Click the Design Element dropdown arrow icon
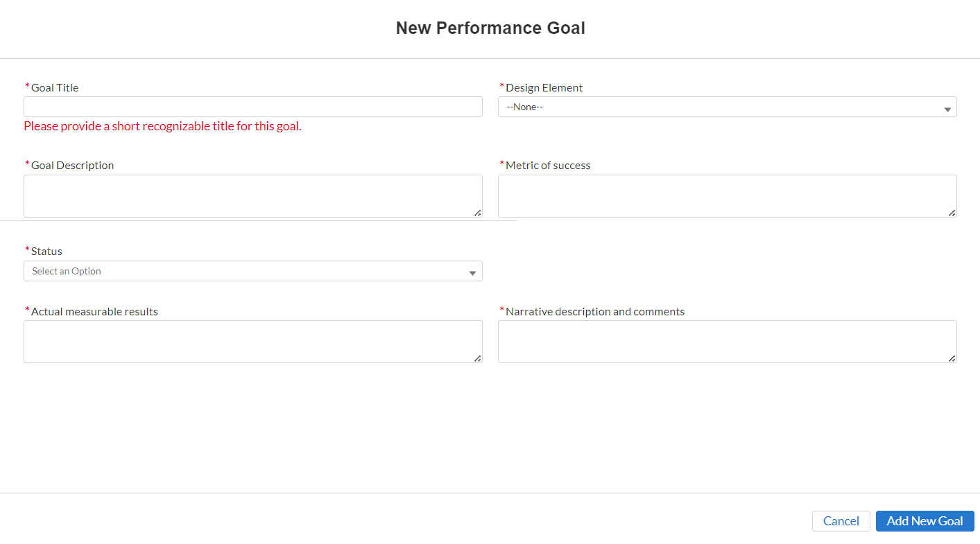This screenshot has width=980, height=544. 947,109
